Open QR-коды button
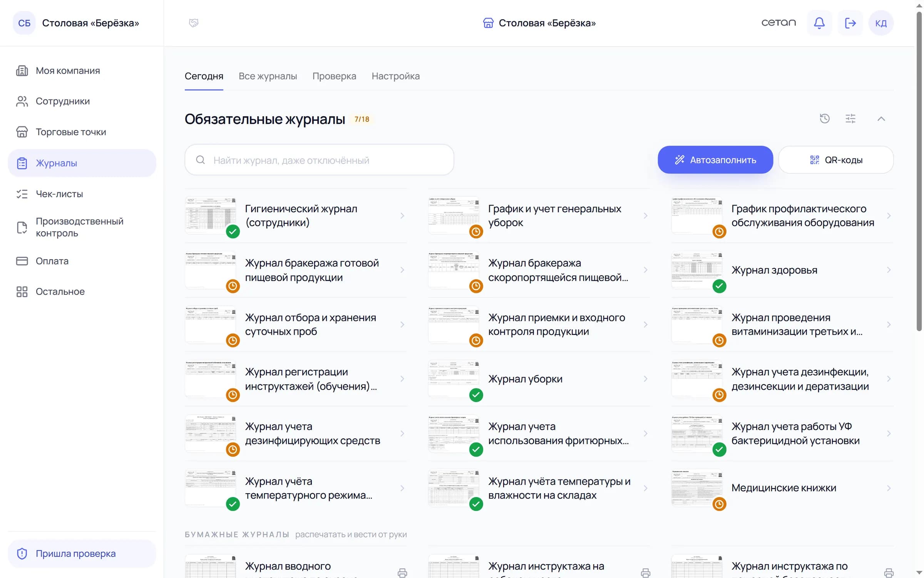Viewport: 924px width, 578px height. (836, 160)
